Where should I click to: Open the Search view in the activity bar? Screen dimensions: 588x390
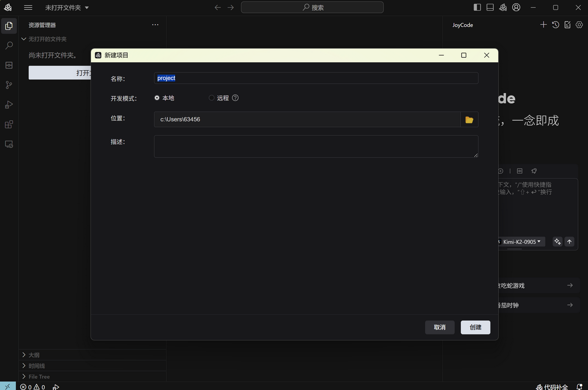pos(9,45)
